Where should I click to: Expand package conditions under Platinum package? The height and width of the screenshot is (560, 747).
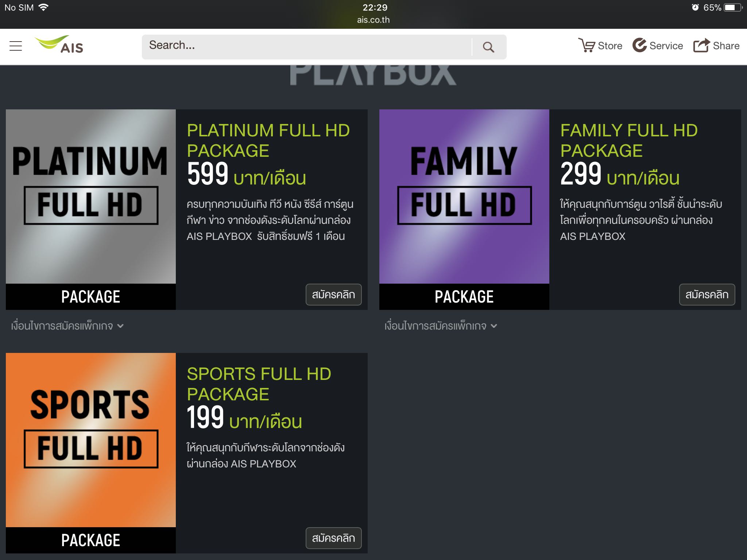[67, 326]
